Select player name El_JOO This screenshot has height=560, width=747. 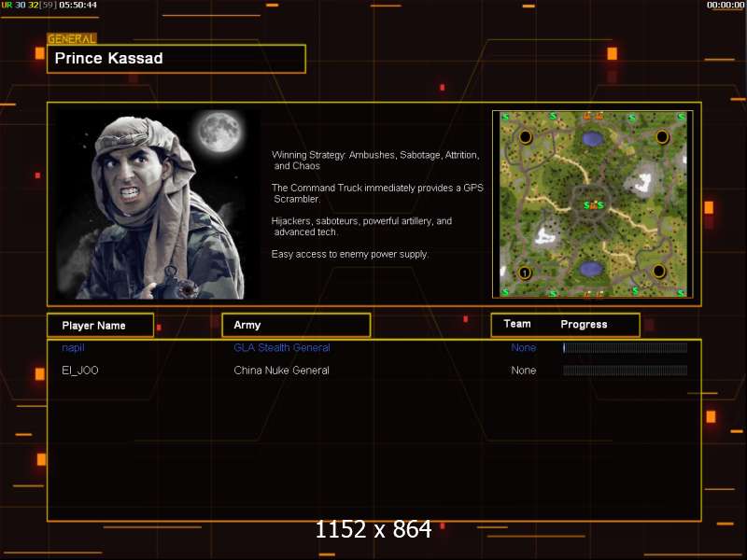[x=80, y=370]
